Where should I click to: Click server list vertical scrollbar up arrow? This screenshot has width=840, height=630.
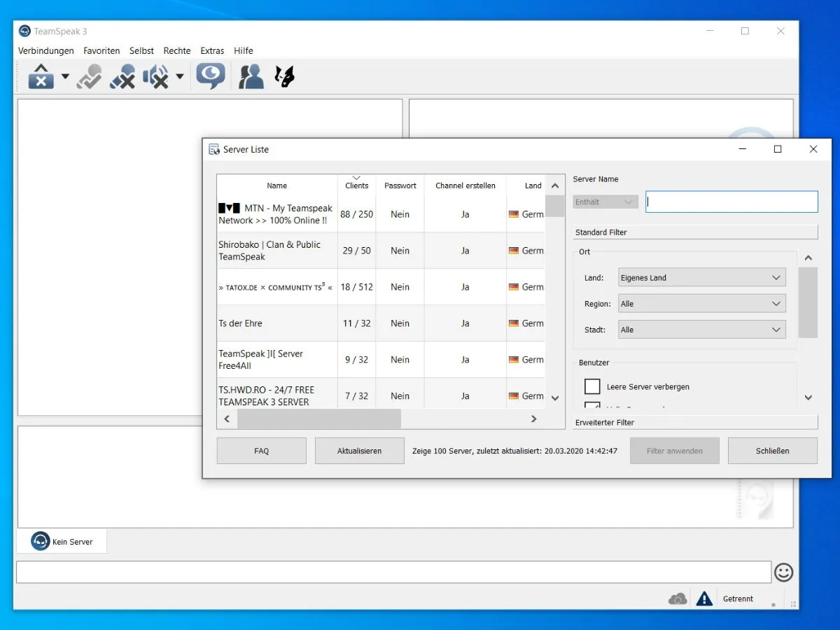pyautogui.click(x=555, y=185)
